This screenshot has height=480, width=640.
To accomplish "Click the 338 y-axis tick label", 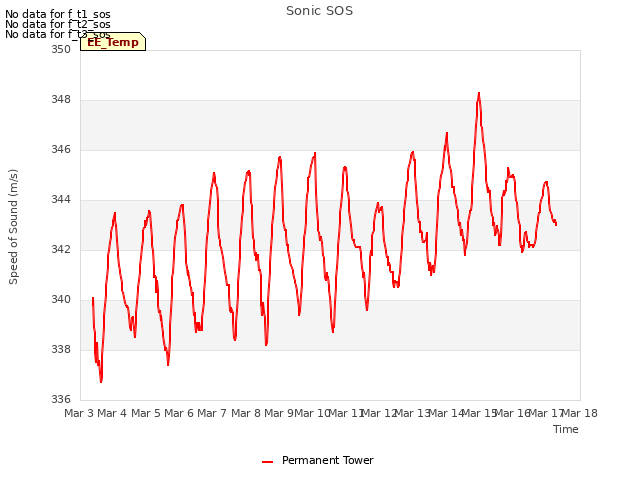I will coord(61,349).
